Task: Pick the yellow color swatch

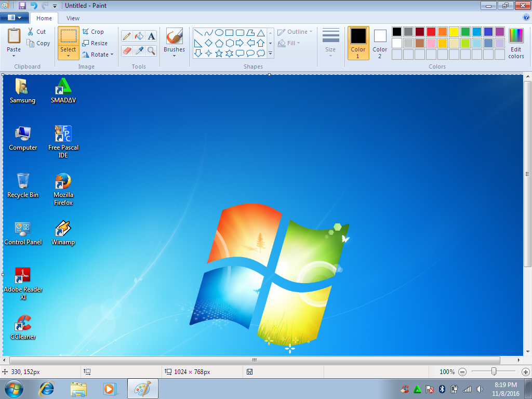Action: click(454, 32)
